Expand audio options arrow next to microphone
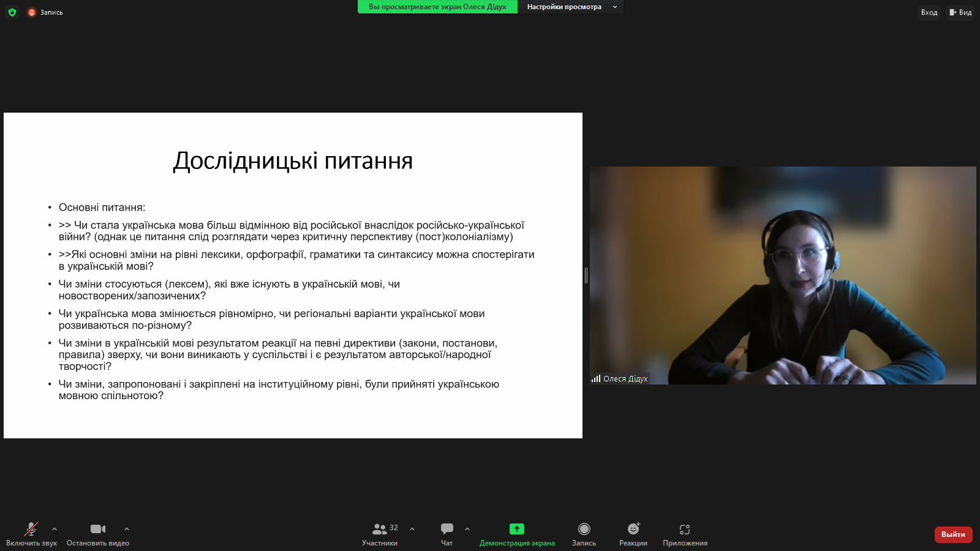 [x=55, y=529]
